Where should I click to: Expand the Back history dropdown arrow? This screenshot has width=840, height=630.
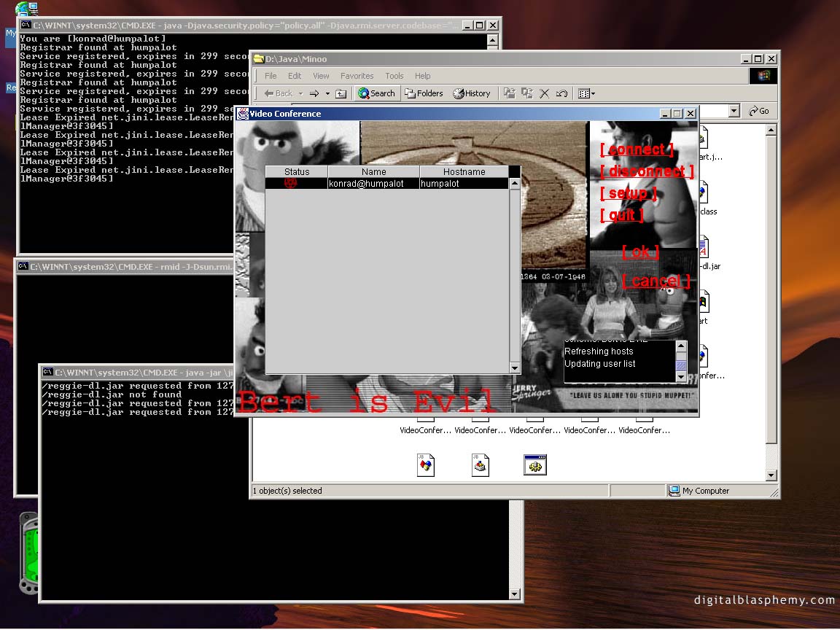[300, 94]
